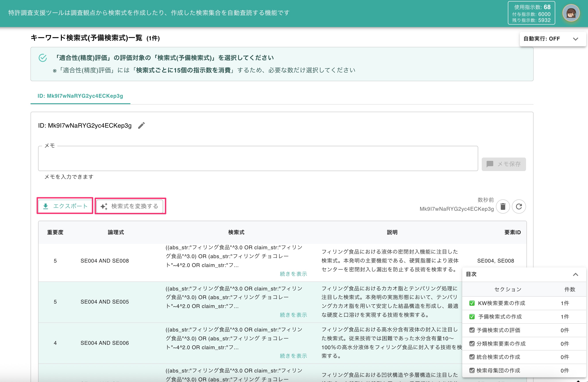This screenshot has width=588, height=382.
Task: Select the ID: Mk9I7wNaRYG2yc4ECKep3g tab
Action: 80,96
